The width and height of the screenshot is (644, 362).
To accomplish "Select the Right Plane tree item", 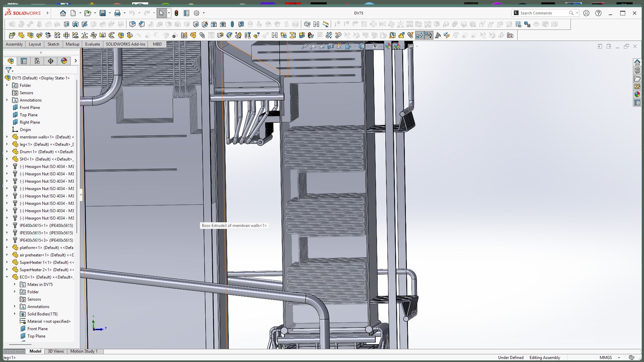I will pos(30,122).
